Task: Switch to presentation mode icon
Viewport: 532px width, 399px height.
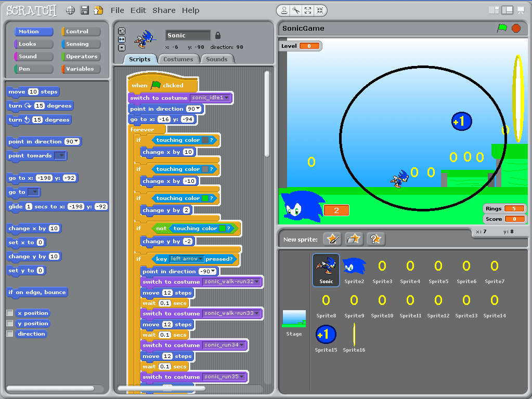Action: [521, 10]
